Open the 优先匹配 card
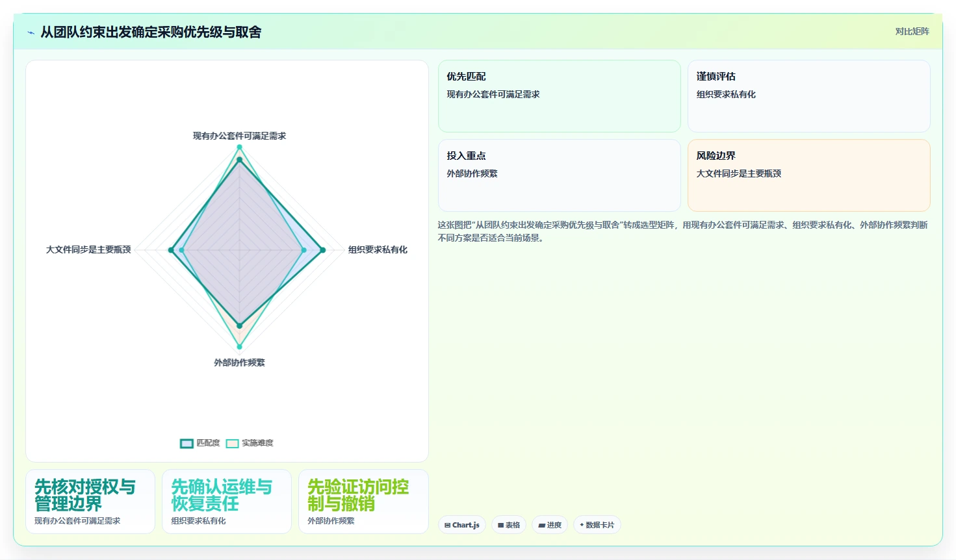This screenshot has height=560, width=956. pos(560,96)
